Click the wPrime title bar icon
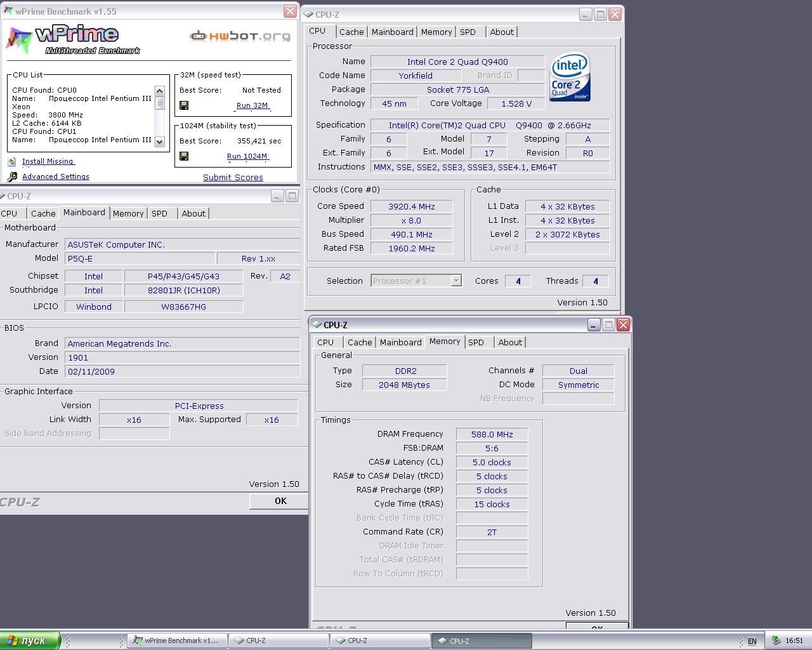Screen dimensions: 812x650 coord(8,11)
